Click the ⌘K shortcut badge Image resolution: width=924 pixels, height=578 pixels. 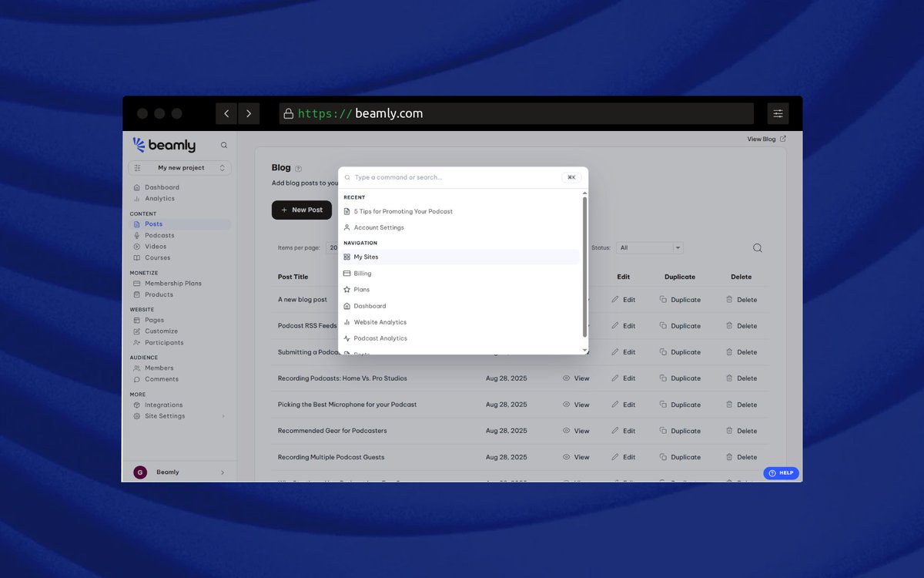[571, 177]
